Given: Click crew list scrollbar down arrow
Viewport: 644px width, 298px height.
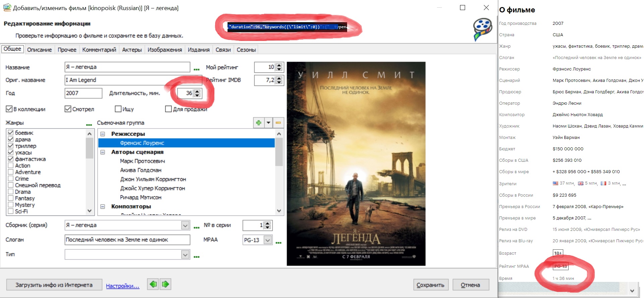Looking at the screenshot, I should coord(279,211).
